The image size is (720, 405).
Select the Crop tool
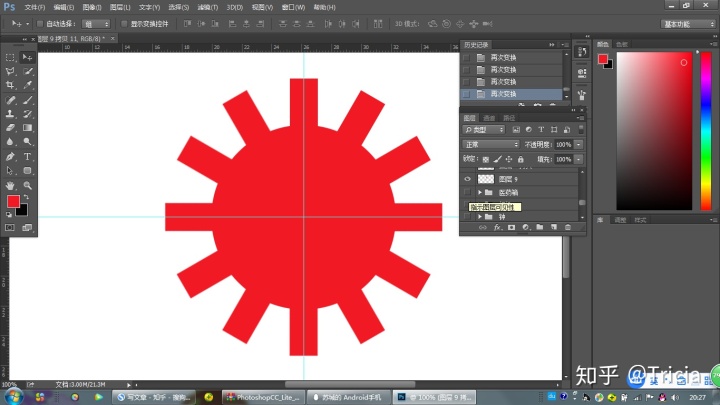(10, 85)
